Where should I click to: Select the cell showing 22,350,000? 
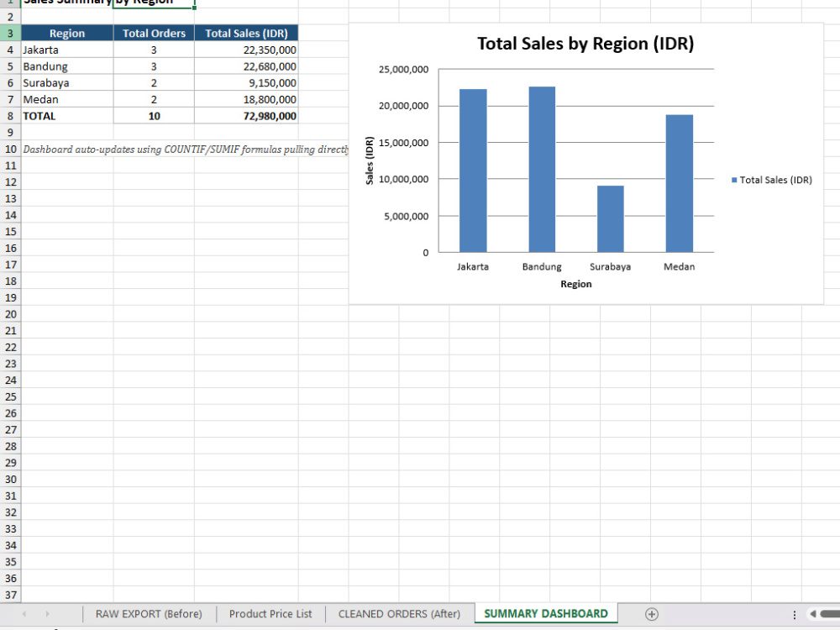246,50
